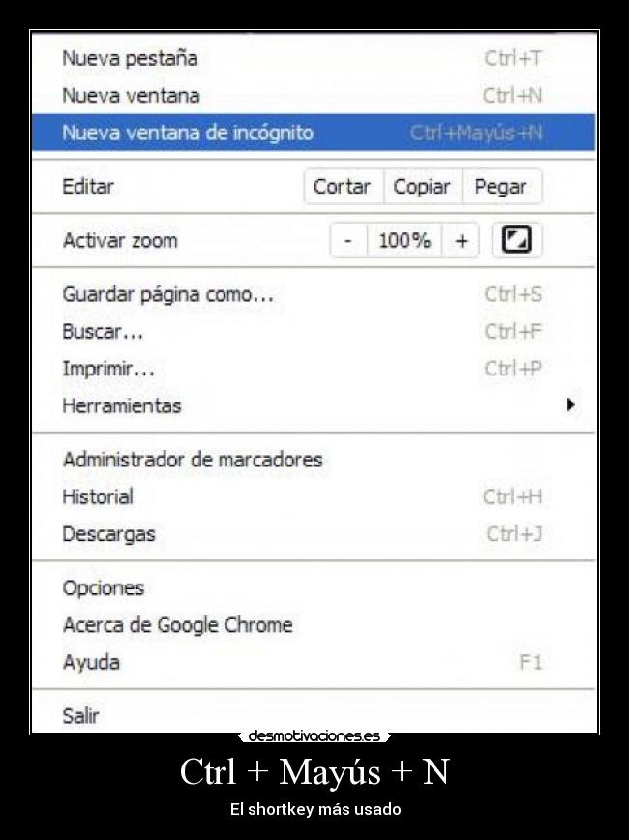Open the Historial entry
Image resolution: width=629 pixels, height=840 pixels.
96,497
